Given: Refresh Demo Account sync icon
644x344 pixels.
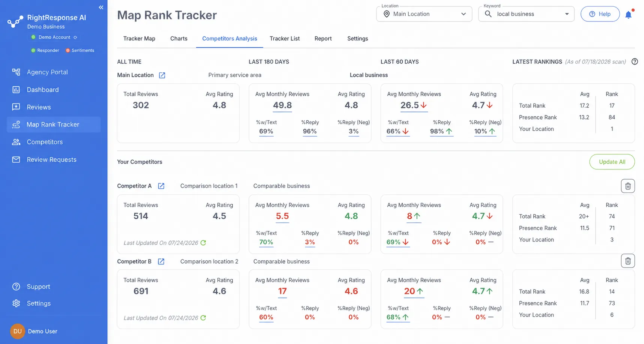Looking at the screenshot, I should (x=75, y=38).
